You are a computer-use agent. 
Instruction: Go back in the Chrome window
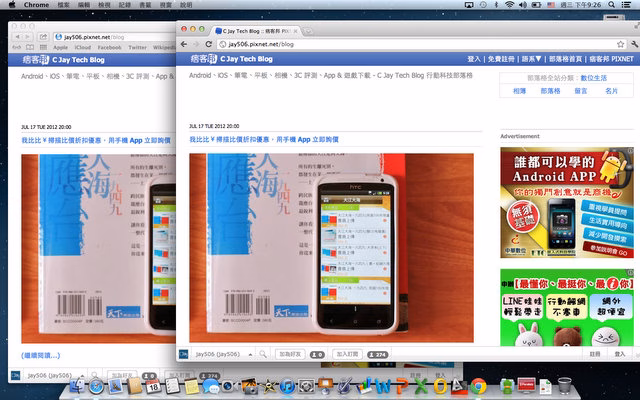coord(184,44)
